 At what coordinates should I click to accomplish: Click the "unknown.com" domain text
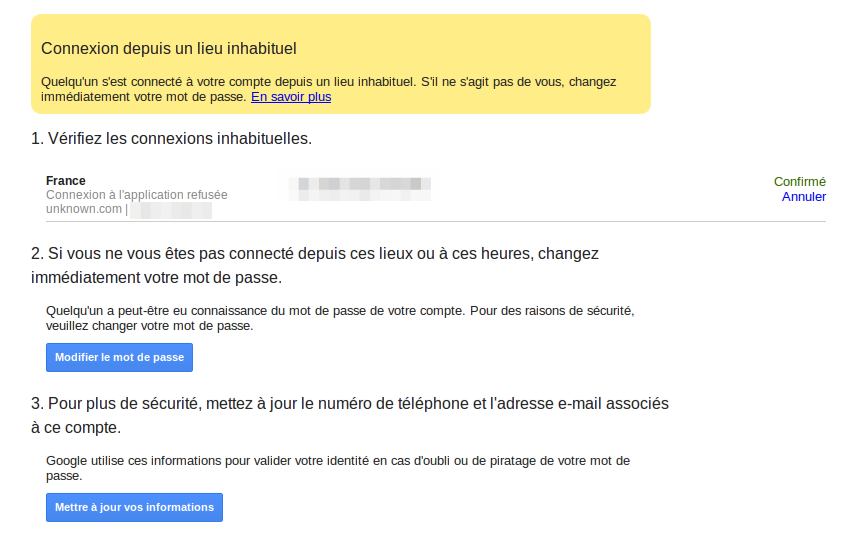(x=84, y=210)
